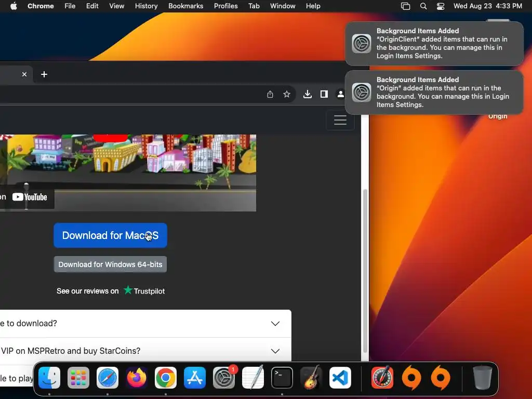The height and width of the screenshot is (399, 532).
Task: Open Digital Color Meter dock icon
Action: point(382,378)
